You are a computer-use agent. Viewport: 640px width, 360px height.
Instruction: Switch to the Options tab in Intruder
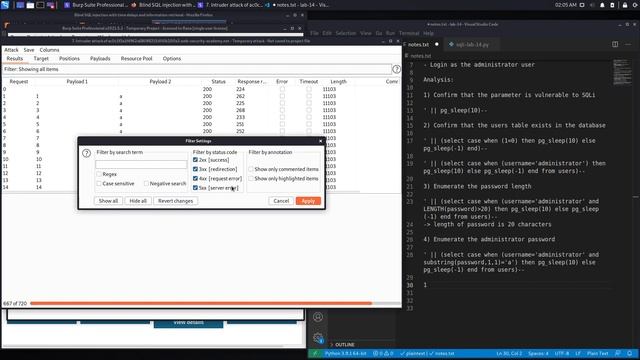pyautogui.click(x=172, y=59)
